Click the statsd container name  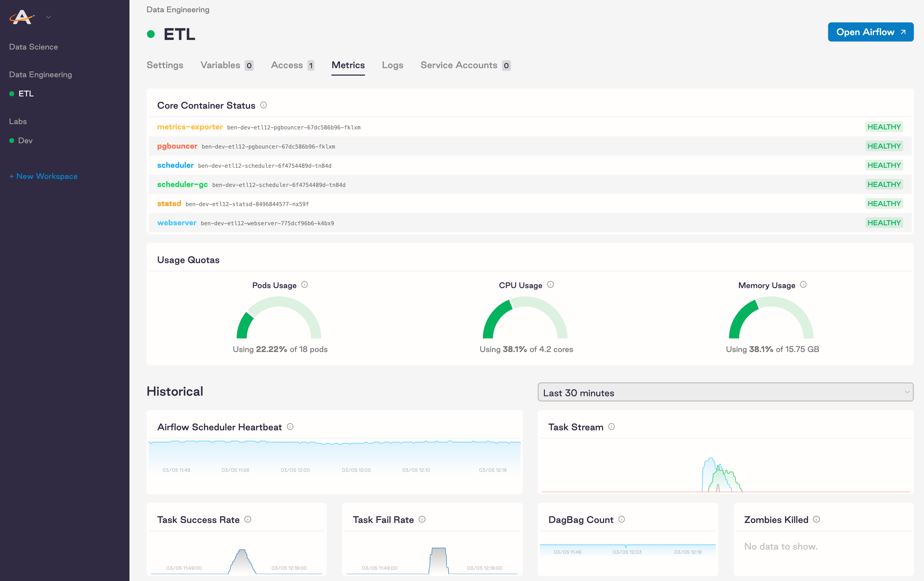169,204
